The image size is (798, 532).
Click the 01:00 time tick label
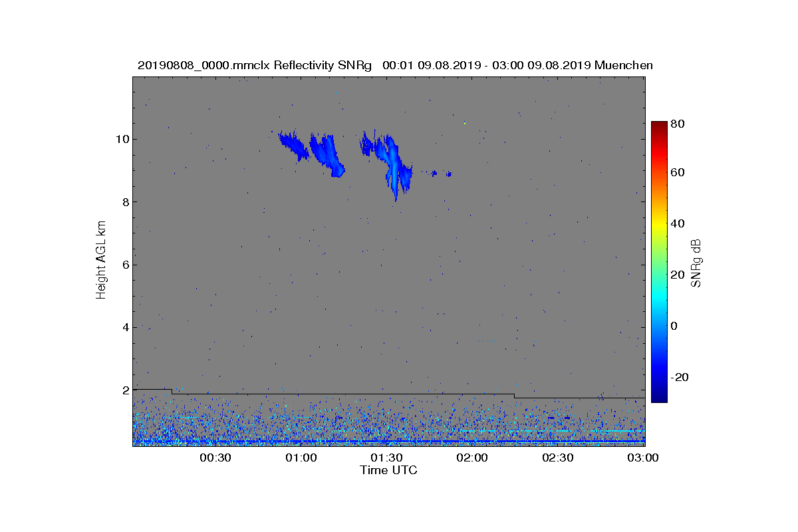click(x=301, y=458)
